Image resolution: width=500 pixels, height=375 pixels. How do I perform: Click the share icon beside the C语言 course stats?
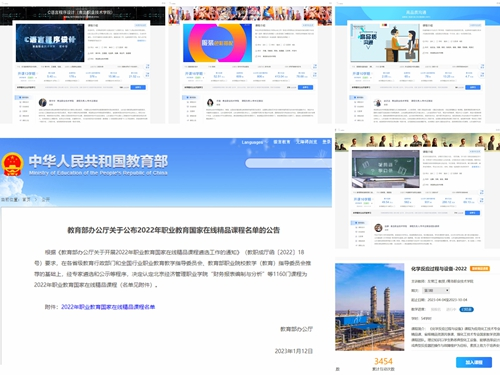(147, 66)
